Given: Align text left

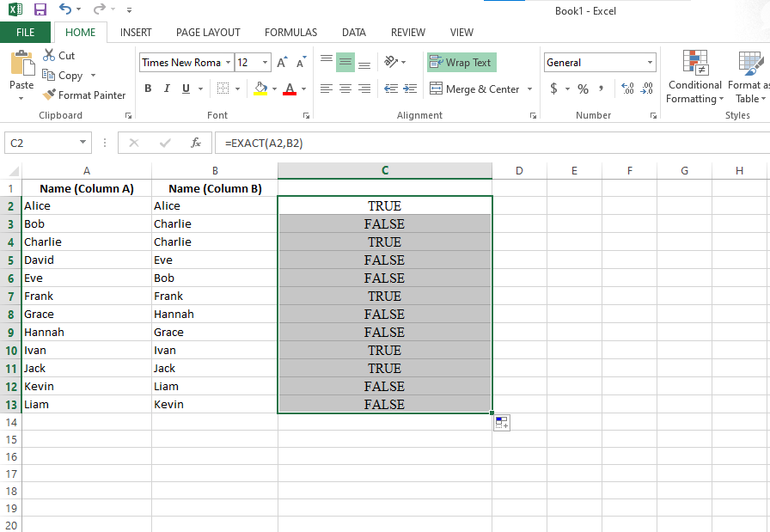Looking at the screenshot, I should click(327, 89).
